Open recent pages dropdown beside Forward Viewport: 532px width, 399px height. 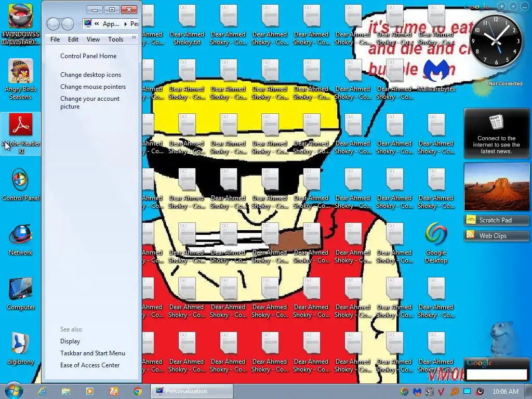pyautogui.click(x=78, y=24)
